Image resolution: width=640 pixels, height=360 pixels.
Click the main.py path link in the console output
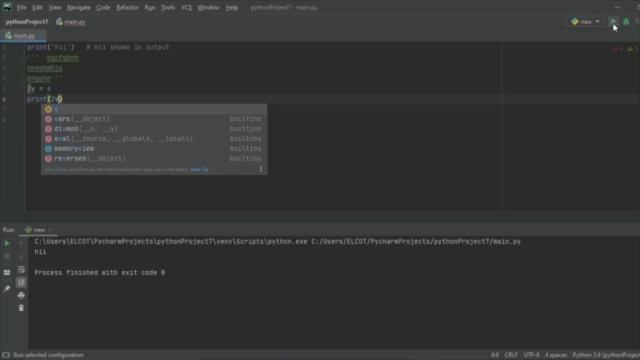point(416,242)
